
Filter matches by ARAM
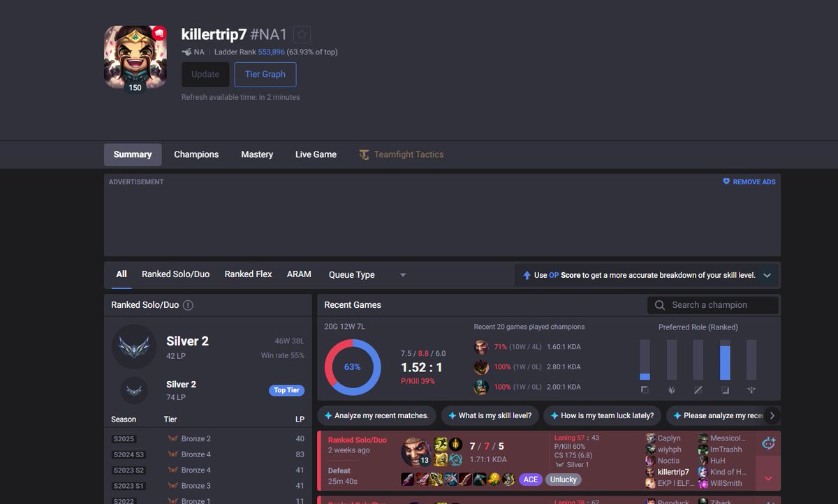click(x=299, y=274)
